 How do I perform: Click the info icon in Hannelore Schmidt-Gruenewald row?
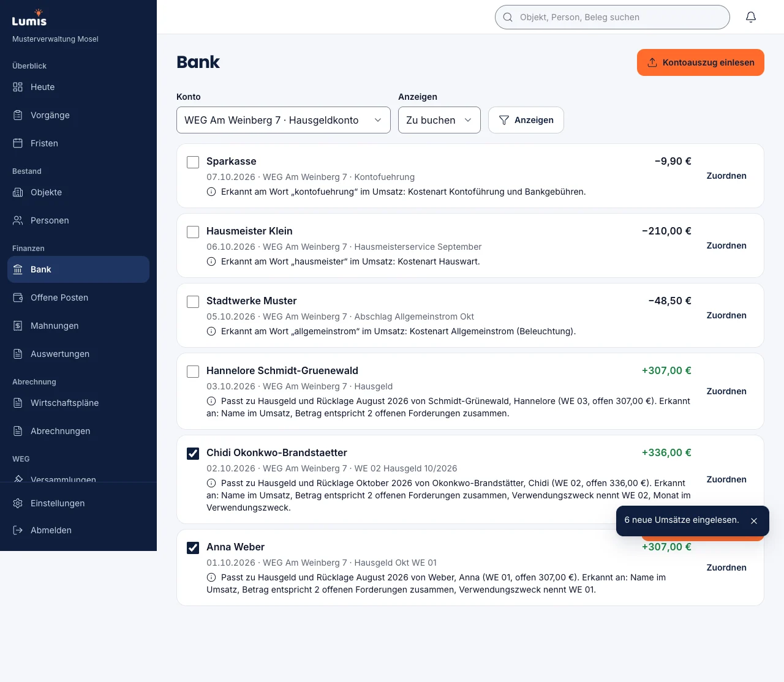point(211,401)
